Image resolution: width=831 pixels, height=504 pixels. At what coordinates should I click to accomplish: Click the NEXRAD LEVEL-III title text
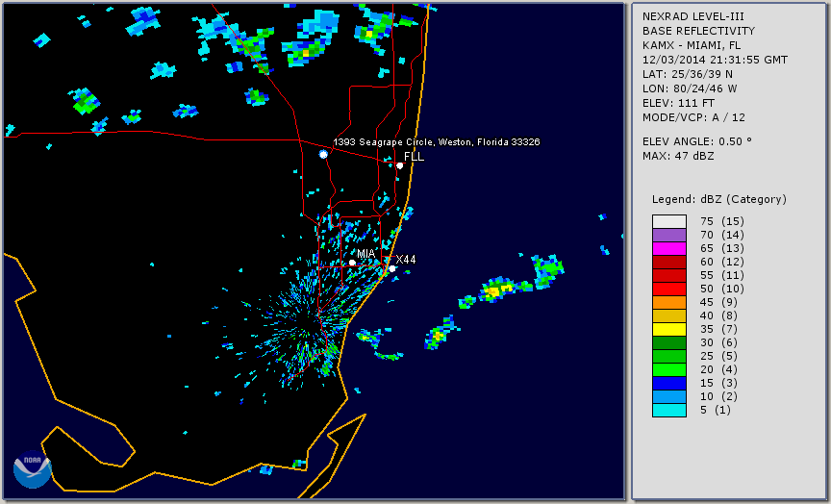click(693, 16)
